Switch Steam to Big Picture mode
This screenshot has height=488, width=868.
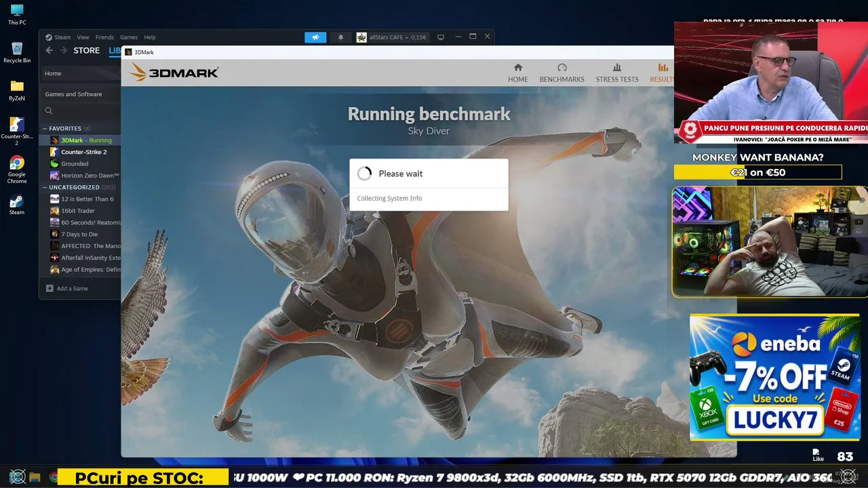pos(440,37)
